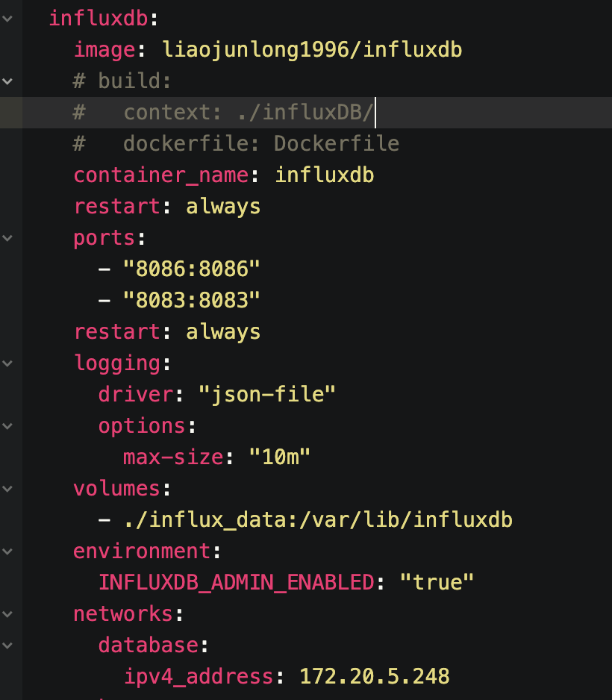Collapse the volumes section

tap(7, 489)
